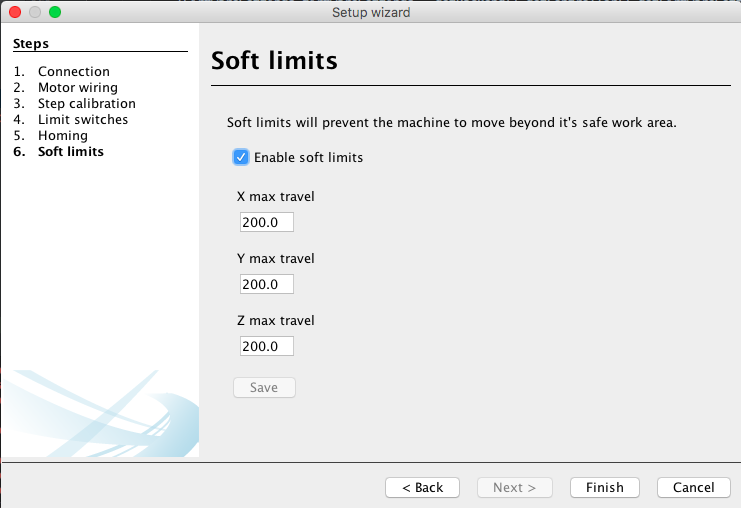
Task: Cancel the setup wizard
Action: tap(694, 487)
